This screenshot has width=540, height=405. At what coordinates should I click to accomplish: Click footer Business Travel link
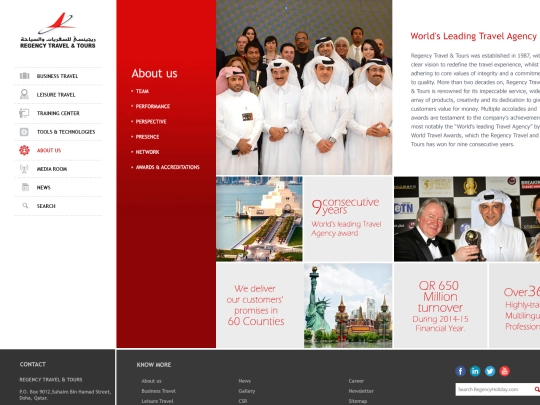click(x=158, y=391)
